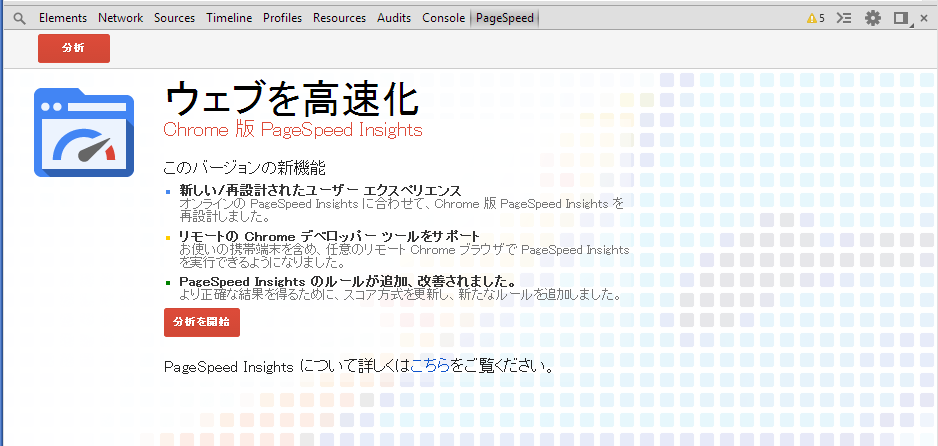Select the Audits tab
This screenshot has height=446, width=938.
[x=394, y=18]
